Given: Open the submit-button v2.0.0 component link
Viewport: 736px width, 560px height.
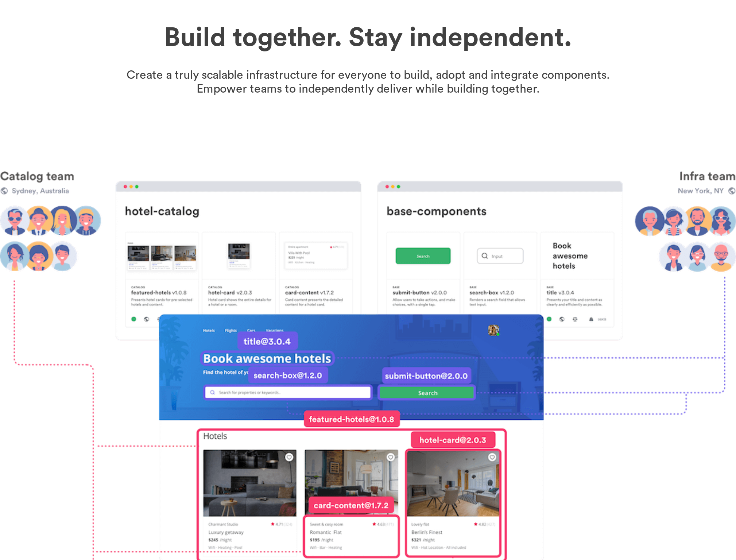Looking at the screenshot, I should click(419, 292).
